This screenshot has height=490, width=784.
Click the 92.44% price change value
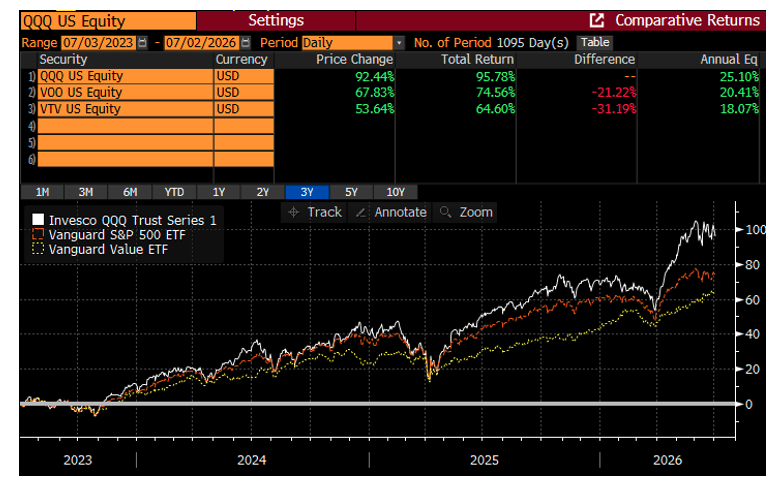point(374,76)
